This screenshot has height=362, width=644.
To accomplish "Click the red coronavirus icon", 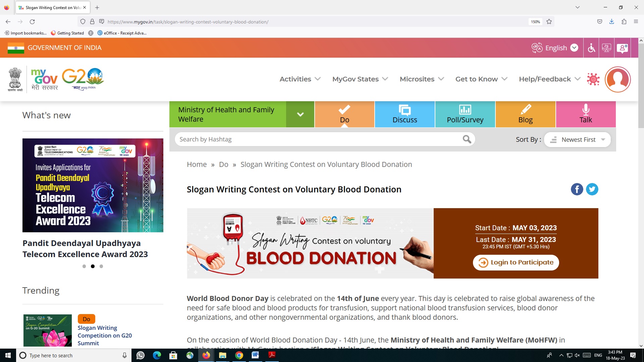I will click(x=593, y=79).
